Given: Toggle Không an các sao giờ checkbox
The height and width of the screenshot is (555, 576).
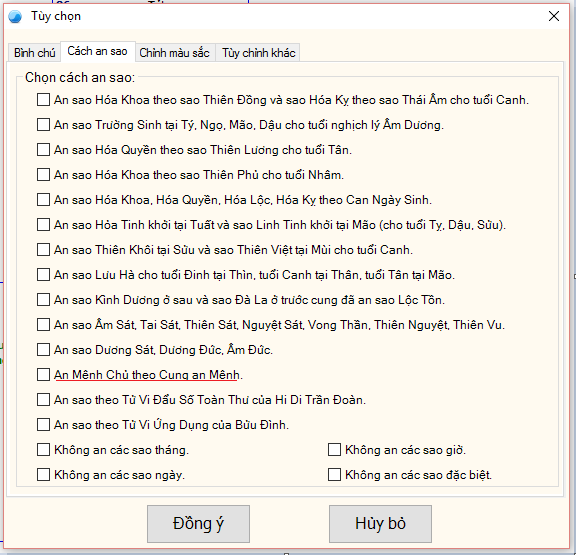Looking at the screenshot, I should [x=334, y=450].
